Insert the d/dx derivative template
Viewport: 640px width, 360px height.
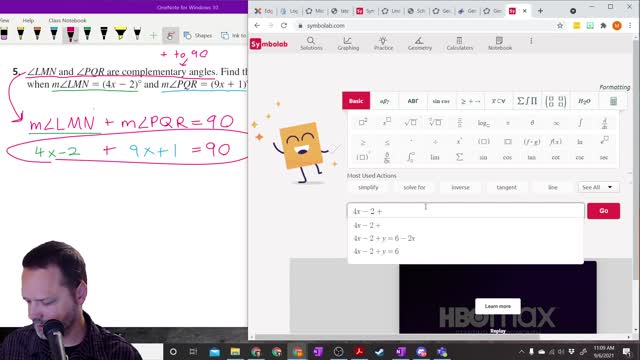click(x=604, y=122)
